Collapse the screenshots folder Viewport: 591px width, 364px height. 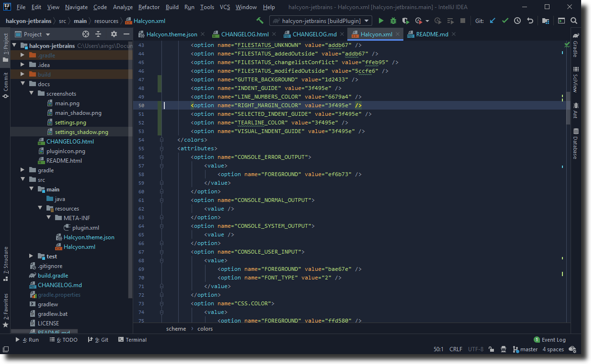31,93
